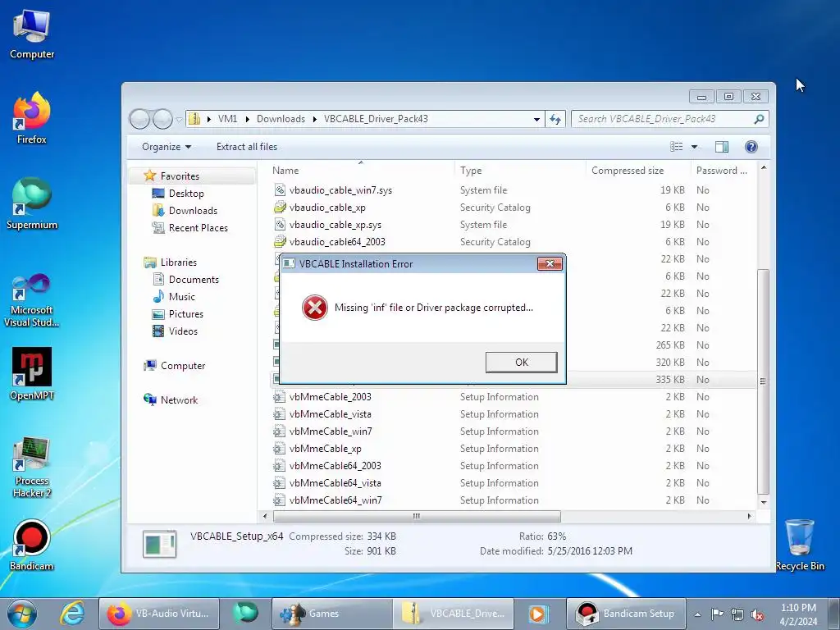Viewport: 840px width, 630px height.
Task: Open Firefox desktop shortcut
Action: (x=32, y=118)
